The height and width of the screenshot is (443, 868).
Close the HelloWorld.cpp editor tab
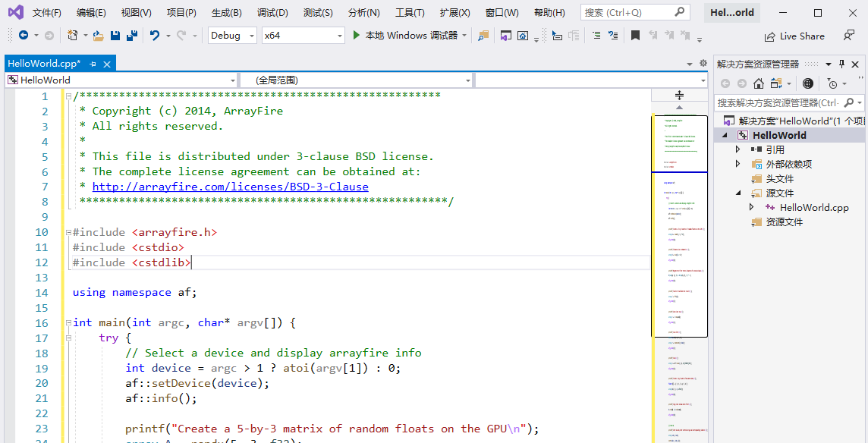point(107,64)
